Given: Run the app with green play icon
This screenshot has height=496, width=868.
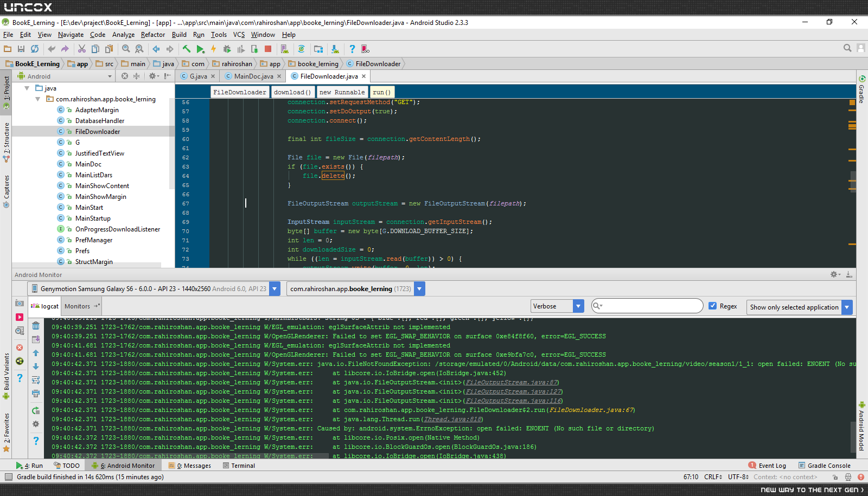Looking at the screenshot, I should 200,49.
